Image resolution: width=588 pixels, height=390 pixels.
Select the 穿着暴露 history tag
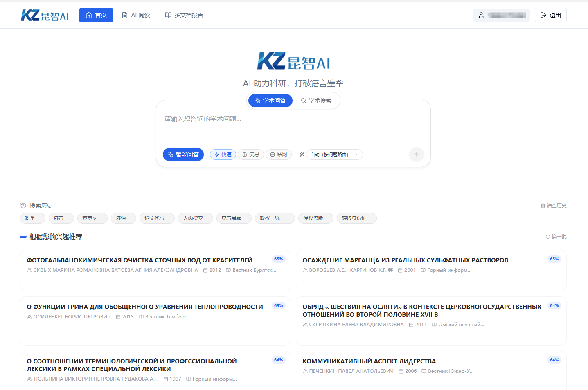[x=234, y=218]
